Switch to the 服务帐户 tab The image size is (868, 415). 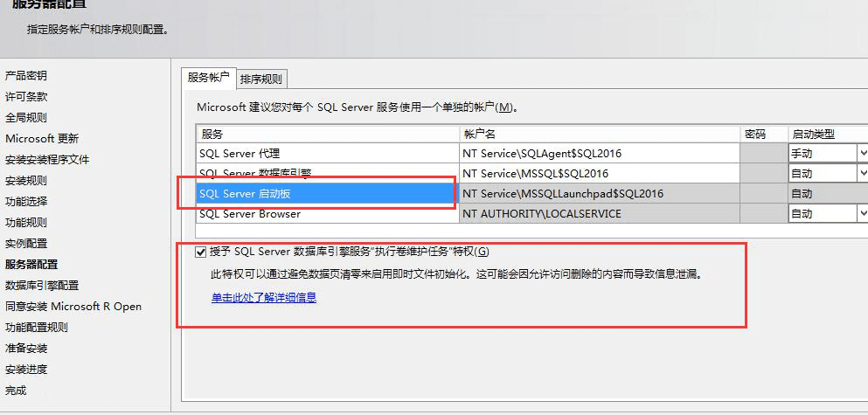[209, 78]
